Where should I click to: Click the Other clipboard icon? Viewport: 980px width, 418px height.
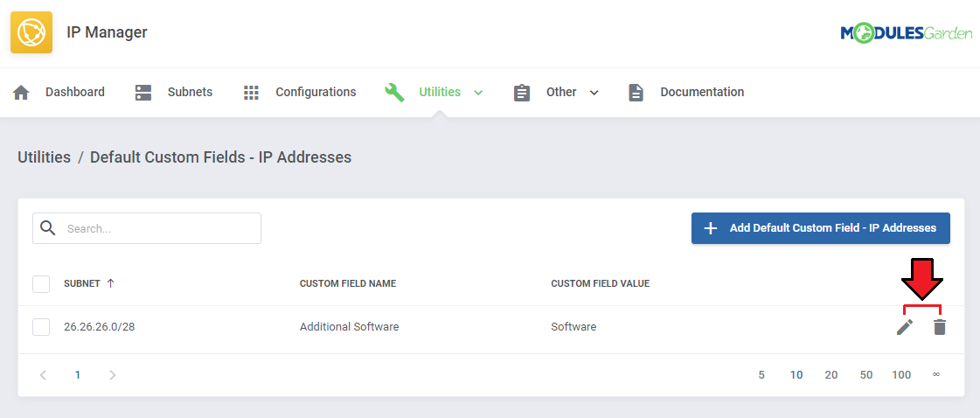click(522, 93)
